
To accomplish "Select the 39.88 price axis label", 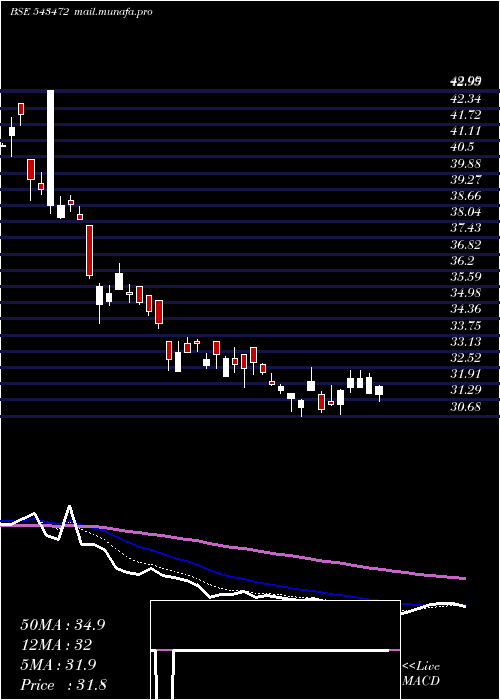I will click(x=466, y=163).
